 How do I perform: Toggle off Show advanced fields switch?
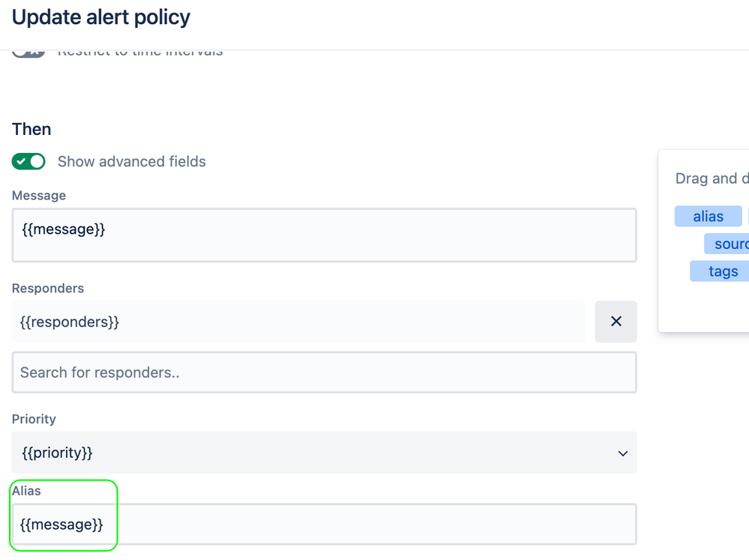click(28, 162)
